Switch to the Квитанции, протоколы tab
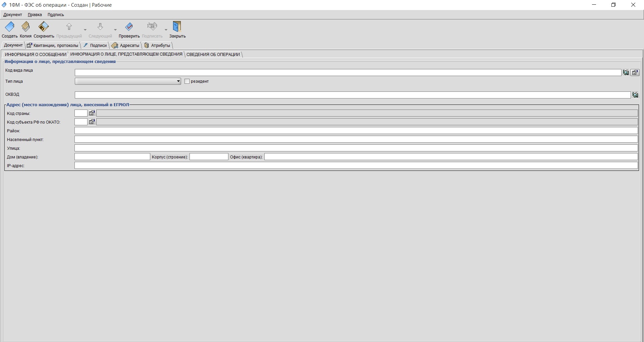Viewport: 644px width, 342px height. pyautogui.click(x=53, y=45)
